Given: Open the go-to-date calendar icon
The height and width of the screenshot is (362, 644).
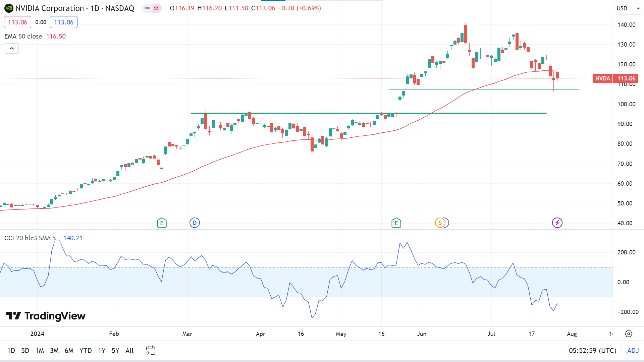Looking at the screenshot, I should [150, 351].
